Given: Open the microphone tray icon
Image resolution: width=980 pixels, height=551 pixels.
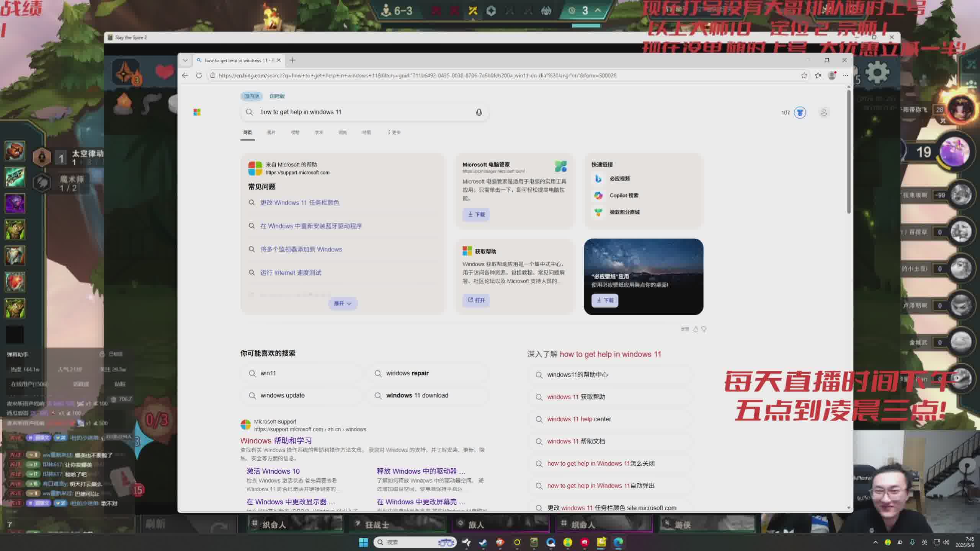Looking at the screenshot, I should click(x=912, y=542).
